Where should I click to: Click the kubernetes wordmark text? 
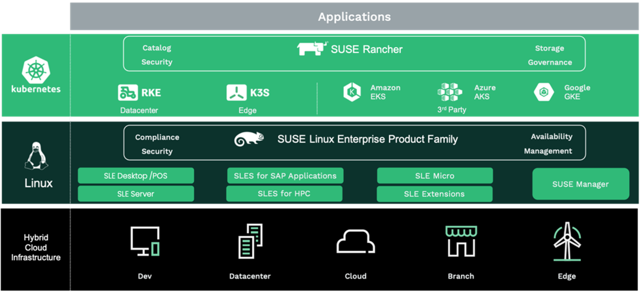[36, 89]
